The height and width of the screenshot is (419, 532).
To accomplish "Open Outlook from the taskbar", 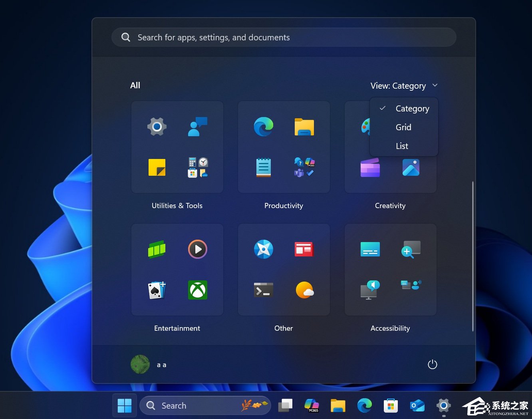I will point(417,406).
